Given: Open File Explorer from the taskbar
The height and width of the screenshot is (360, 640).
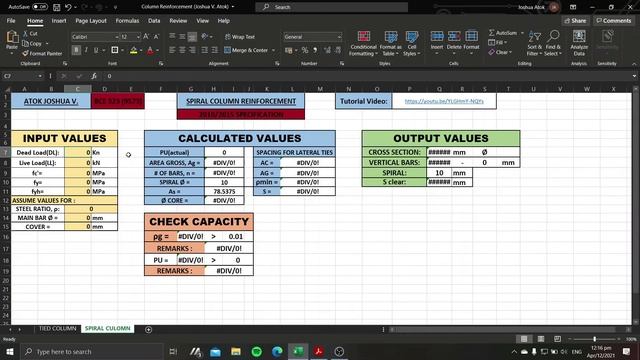Looking at the screenshot, I should coord(236,351).
